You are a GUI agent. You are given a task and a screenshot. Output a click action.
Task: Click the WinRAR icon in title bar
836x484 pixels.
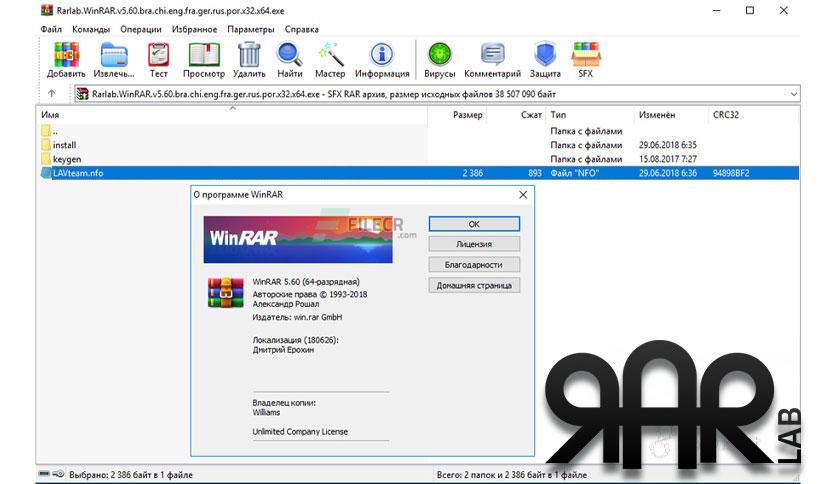click(47, 10)
